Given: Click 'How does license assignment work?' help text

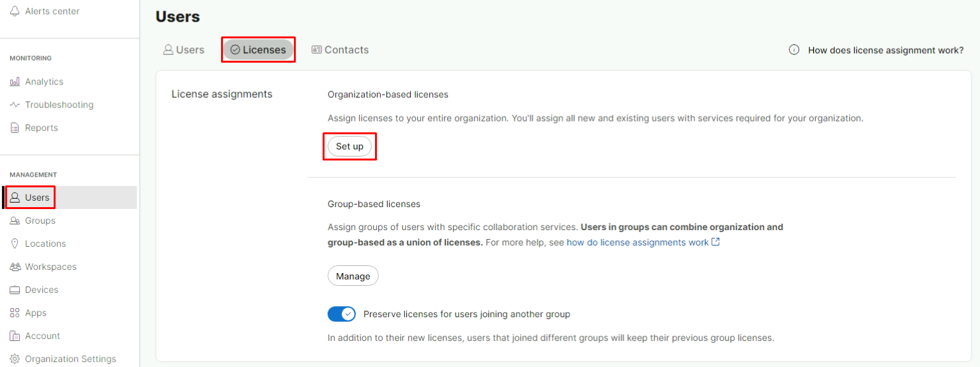Looking at the screenshot, I should 885,50.
